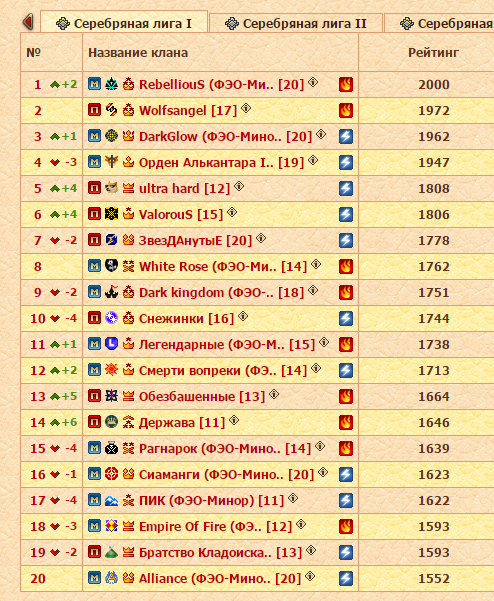Click the fire icon in RebelliouS row
Viewport: 494px width, 601px height.
346,84
